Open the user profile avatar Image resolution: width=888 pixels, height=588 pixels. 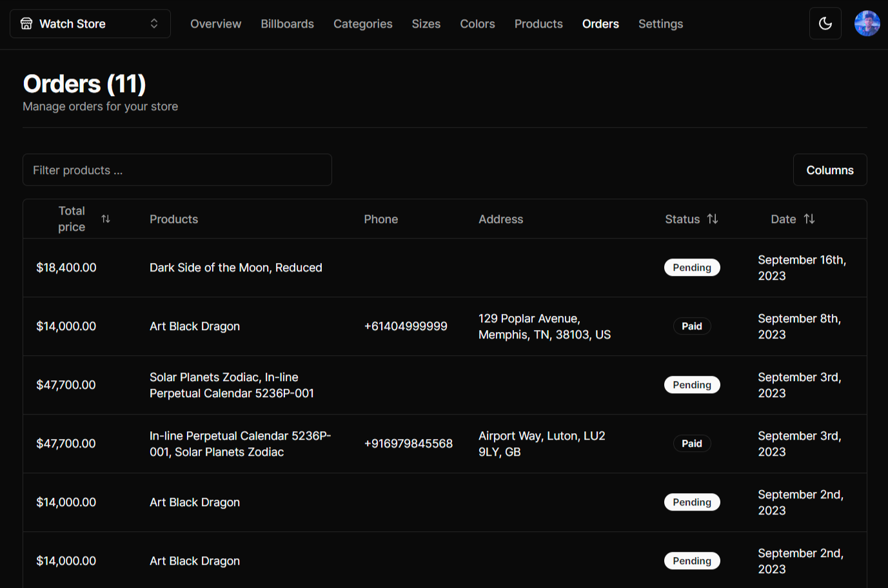click(867, 24)
